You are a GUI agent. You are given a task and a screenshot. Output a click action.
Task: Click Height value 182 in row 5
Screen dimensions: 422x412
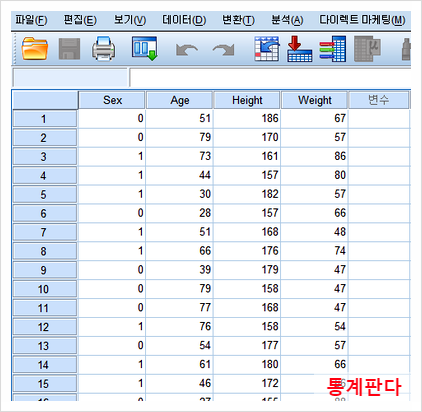tap(247, 194)
